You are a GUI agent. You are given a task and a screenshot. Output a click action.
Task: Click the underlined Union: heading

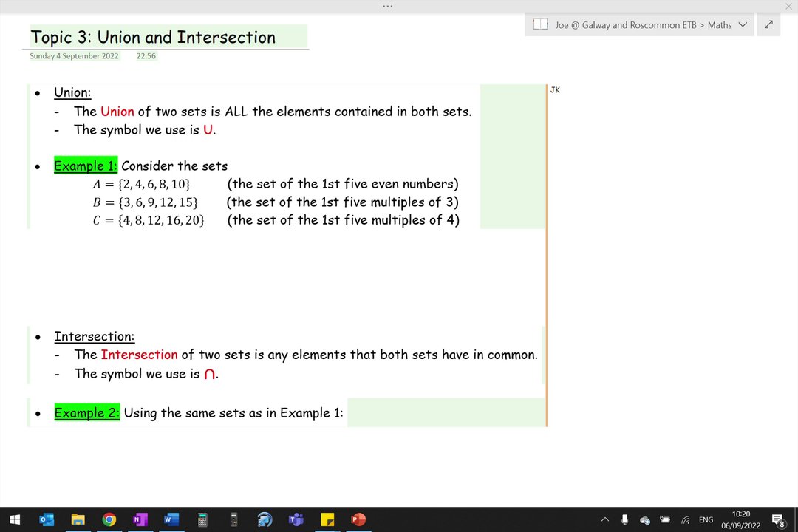pyautogui.click(x=72, y=92)
